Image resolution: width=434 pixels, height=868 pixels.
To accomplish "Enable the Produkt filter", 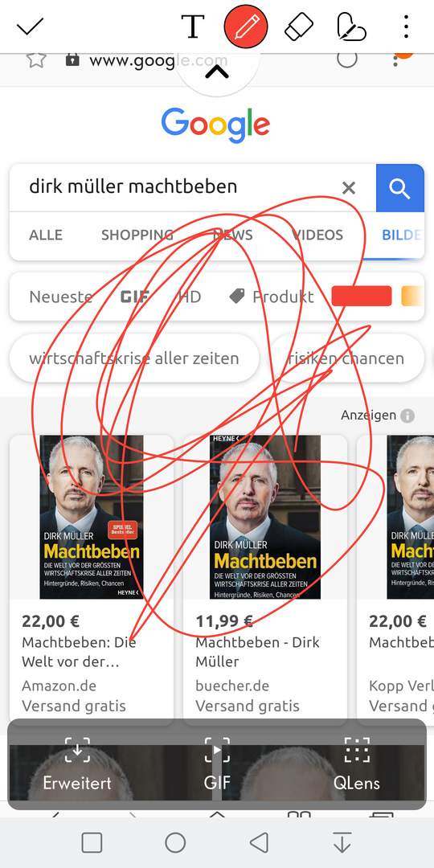I will coord(272,297).
